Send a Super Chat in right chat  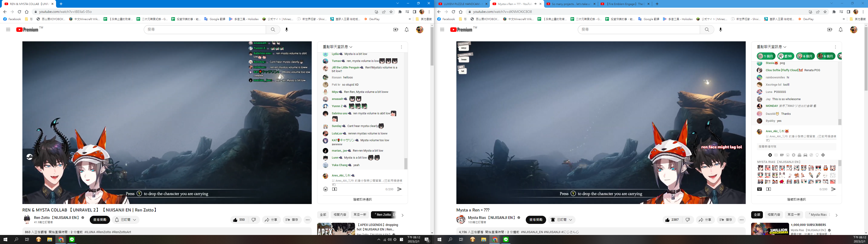click(769, 189)
